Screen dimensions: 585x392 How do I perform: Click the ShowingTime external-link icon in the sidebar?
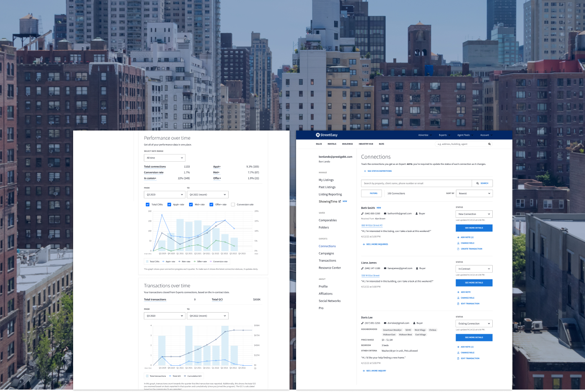click(x=340, y=201)
